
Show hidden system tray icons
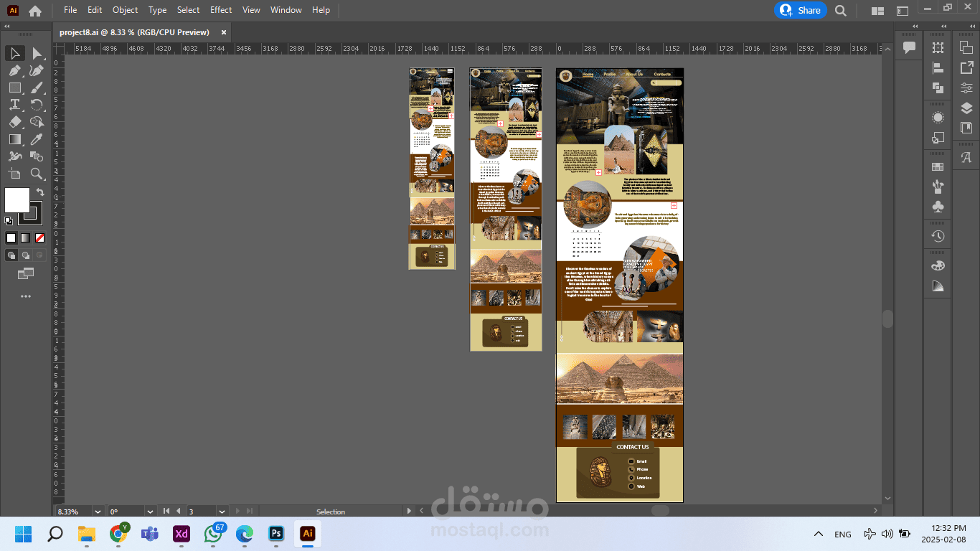pyautogui.click(x=818, y=534)
